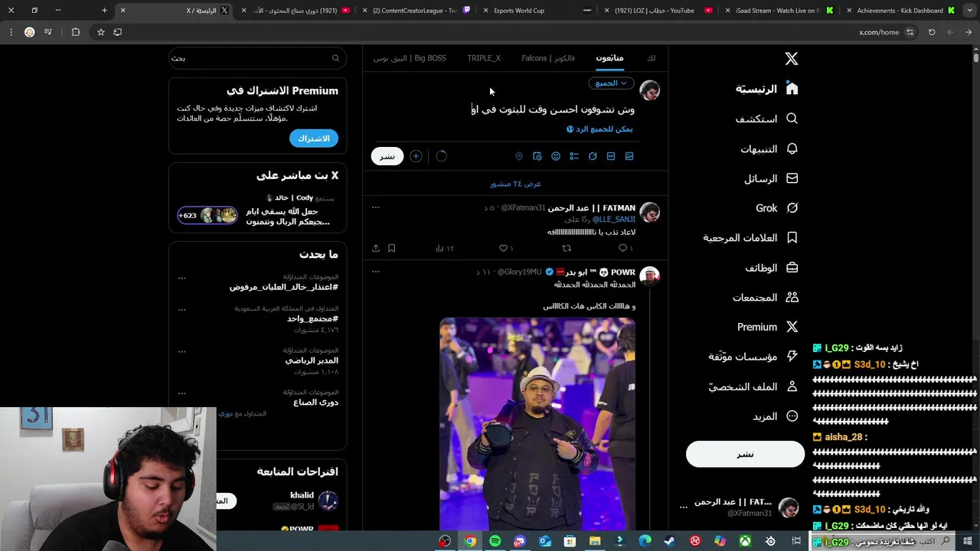
Task: Reload page with browser refresh icon
Action: [932, 32]
